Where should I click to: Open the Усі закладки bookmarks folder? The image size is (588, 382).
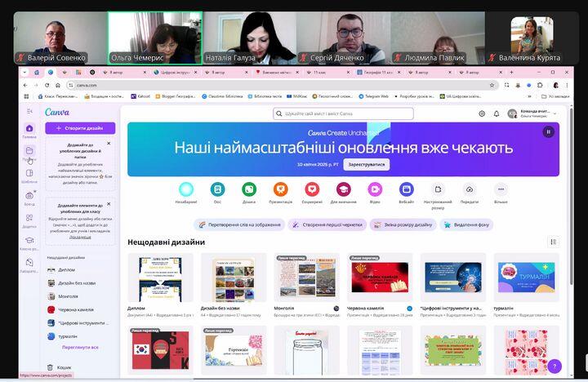click(555, 96)
